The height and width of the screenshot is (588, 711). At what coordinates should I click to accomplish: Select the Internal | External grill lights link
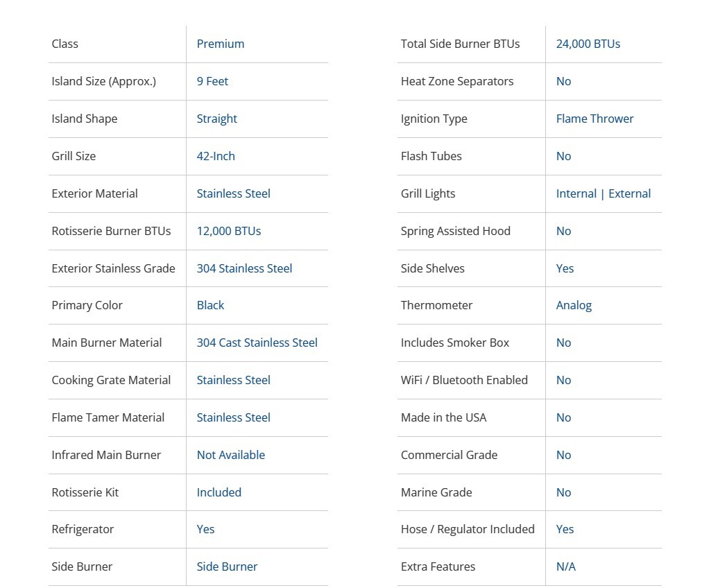(x=603, y=193)
